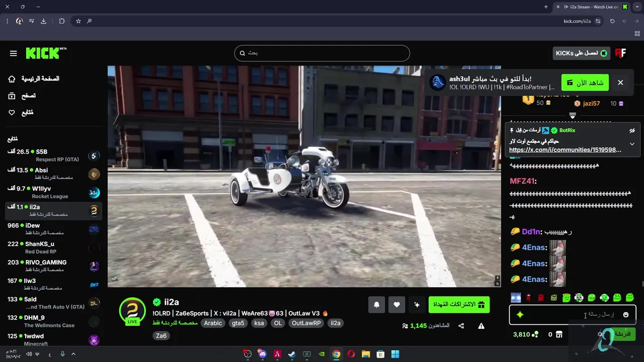This screenshot has height=362, width=644.
Task: Click the notification bell button under the stream
Action: point(376,305)
